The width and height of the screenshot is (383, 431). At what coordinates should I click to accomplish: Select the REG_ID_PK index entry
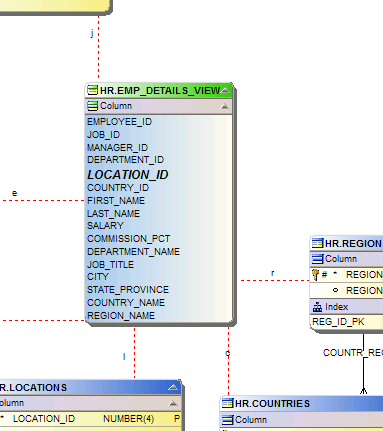[x=338, y=322]
